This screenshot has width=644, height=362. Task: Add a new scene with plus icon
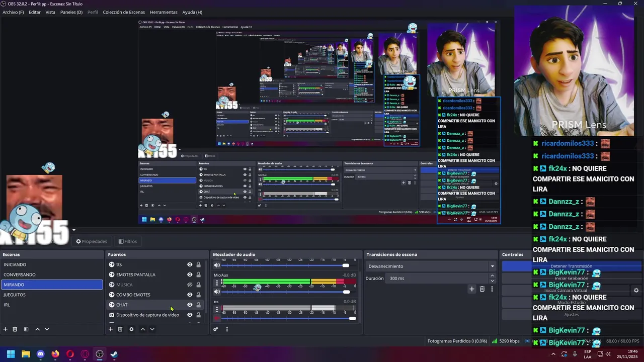[x=6, y=329]
